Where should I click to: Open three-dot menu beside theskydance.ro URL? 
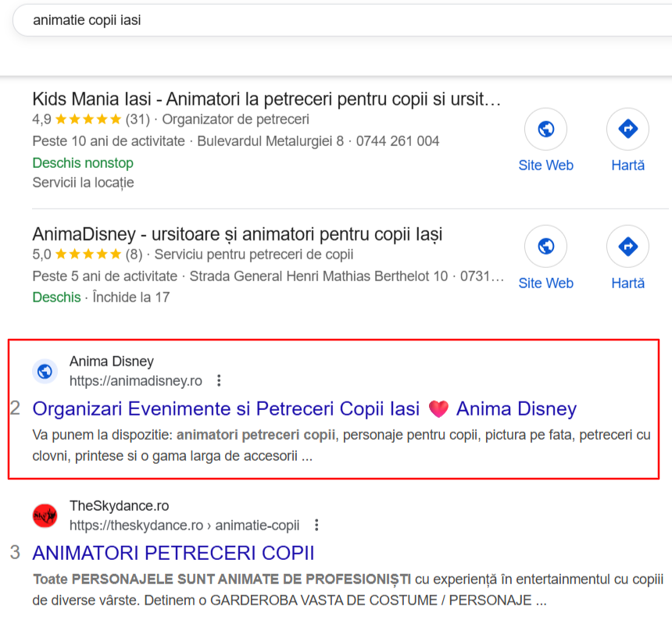click(316, 525)
